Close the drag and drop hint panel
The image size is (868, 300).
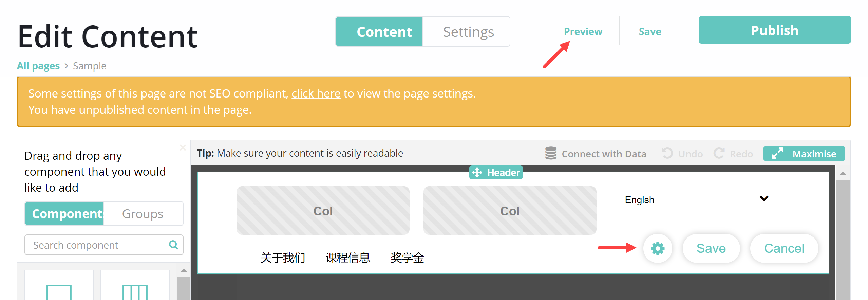pyautogui.click(x=183, y=147)
